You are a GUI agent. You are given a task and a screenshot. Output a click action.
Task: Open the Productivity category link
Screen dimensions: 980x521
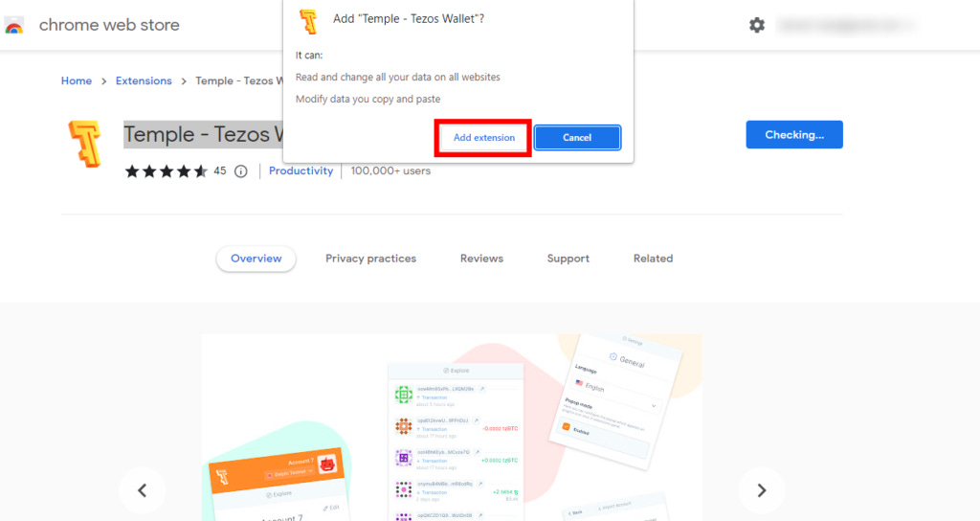click(301, 170)
